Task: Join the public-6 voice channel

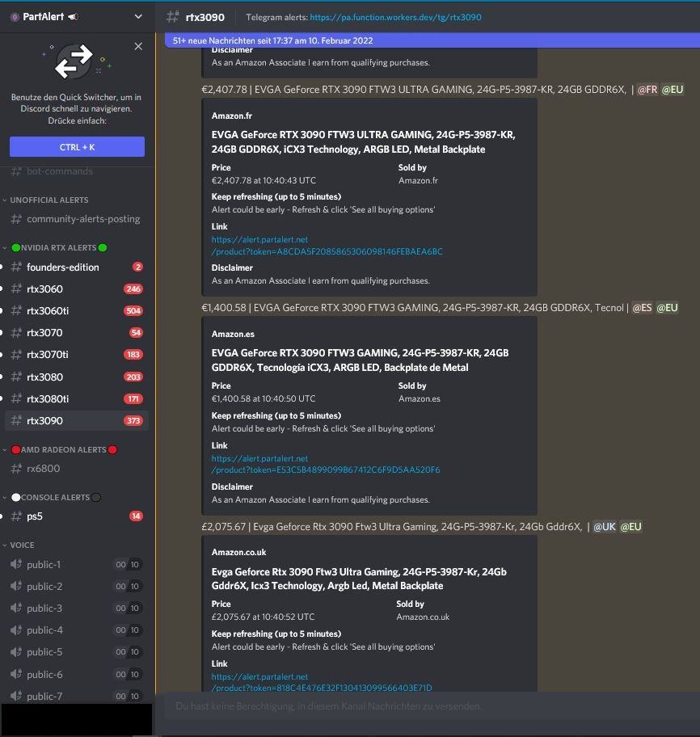Action: 77,674
